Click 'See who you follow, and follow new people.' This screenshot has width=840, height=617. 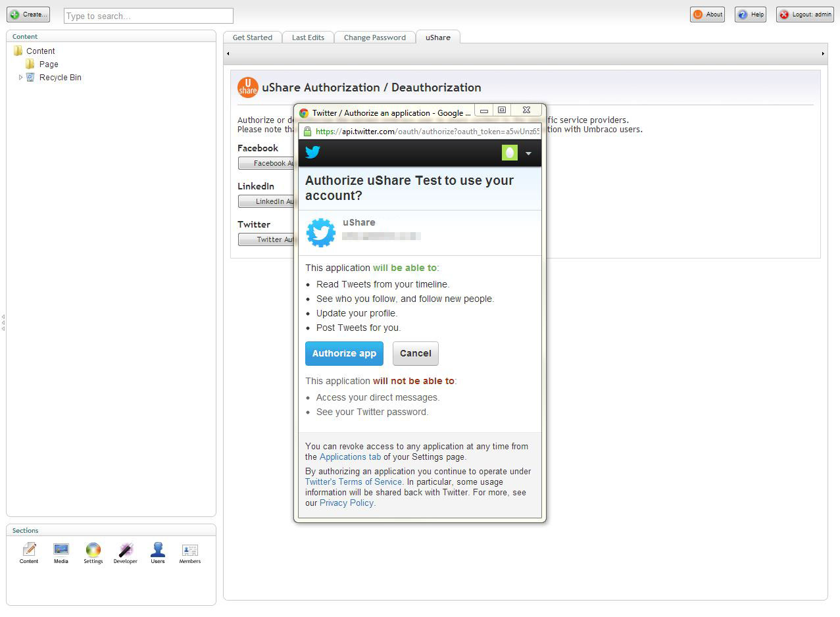click(x=405, y=299)
